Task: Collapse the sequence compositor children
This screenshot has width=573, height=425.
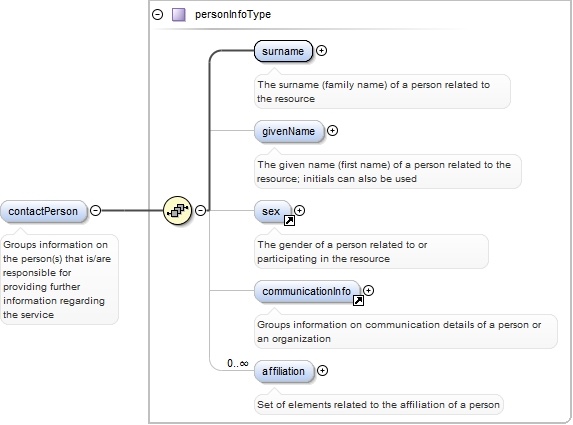Action: click(x=201, y=210)
